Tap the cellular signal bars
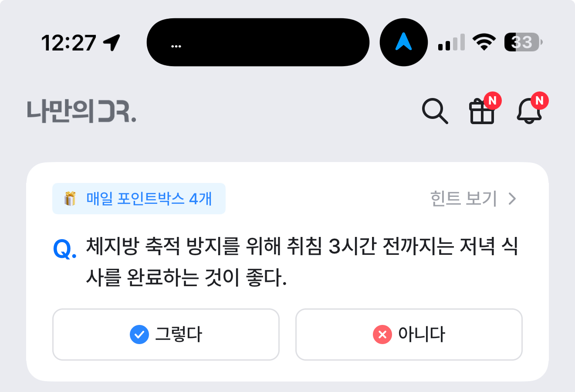 [x=451, y=42]
